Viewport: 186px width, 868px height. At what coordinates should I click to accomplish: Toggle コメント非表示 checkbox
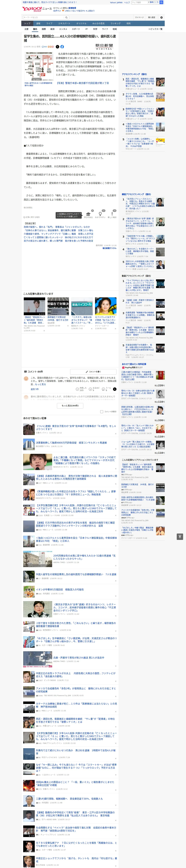[x=102, y=411]
